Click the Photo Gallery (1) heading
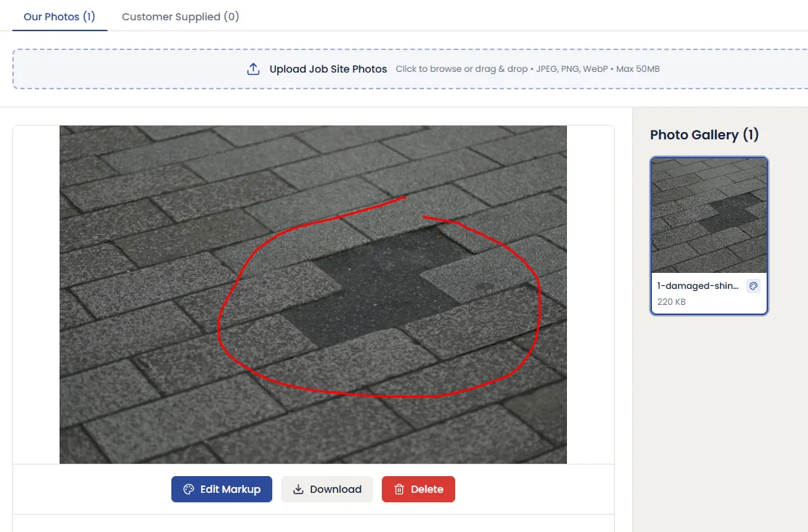The image size is (808, 532). point(704,135)
